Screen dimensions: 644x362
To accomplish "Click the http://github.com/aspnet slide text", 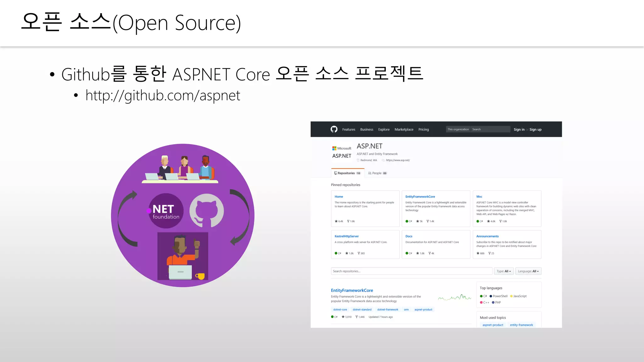I will coord(163,96).
